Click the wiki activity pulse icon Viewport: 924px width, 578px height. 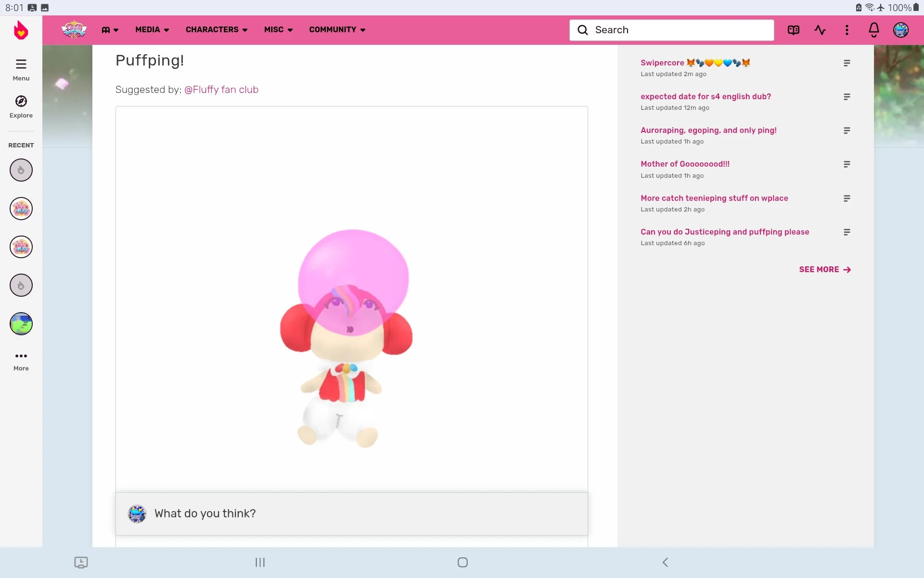(820, 30)
